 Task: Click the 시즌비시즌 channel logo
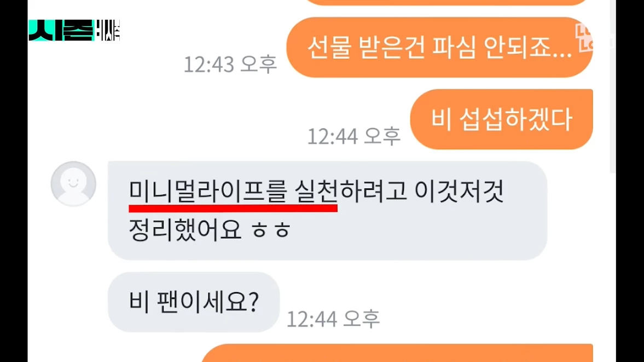74,30
